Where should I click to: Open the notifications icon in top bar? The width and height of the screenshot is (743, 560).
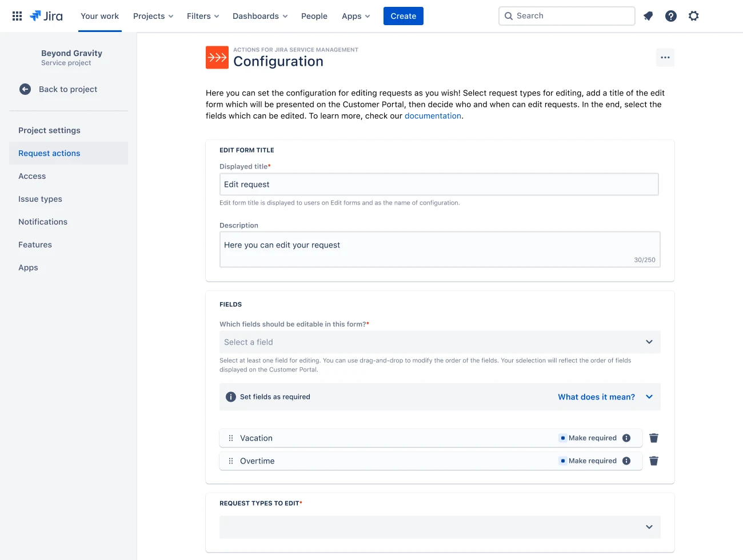tap(648, 16)
